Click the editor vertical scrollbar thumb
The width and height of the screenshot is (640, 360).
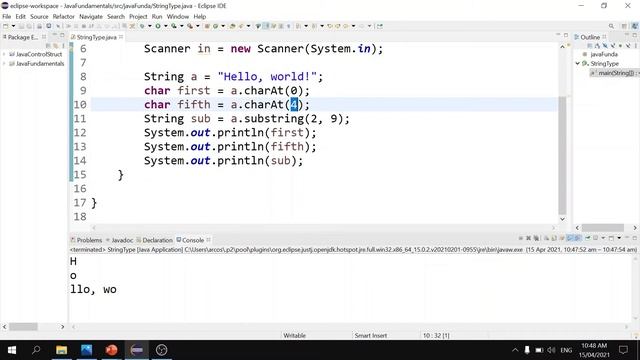562,155
